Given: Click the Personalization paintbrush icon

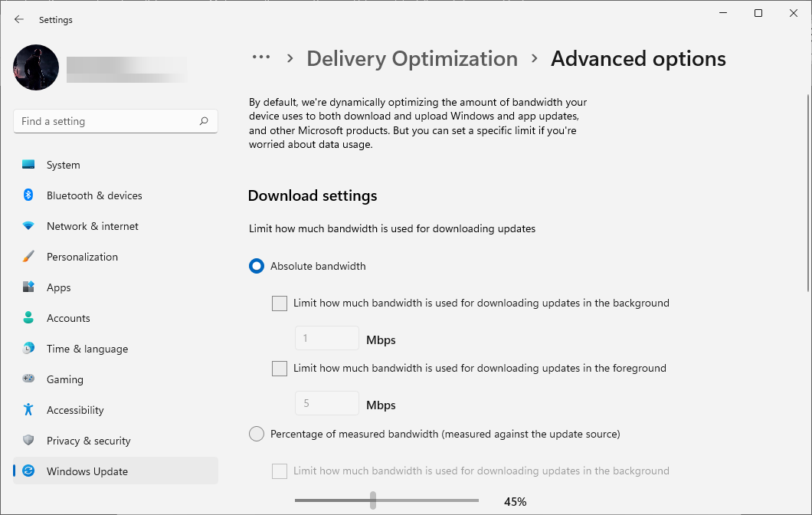Looking at the screenshot, I should [28, 257].
